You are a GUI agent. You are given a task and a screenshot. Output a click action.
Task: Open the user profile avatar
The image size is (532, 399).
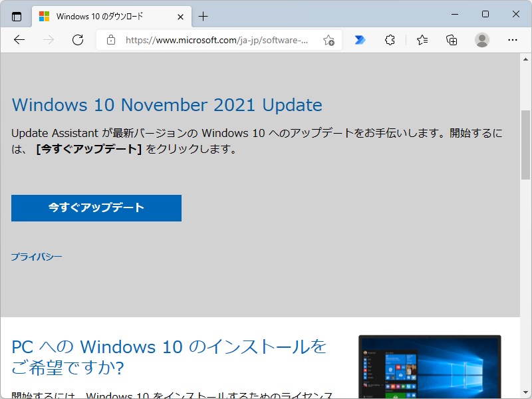click(481, 40)
